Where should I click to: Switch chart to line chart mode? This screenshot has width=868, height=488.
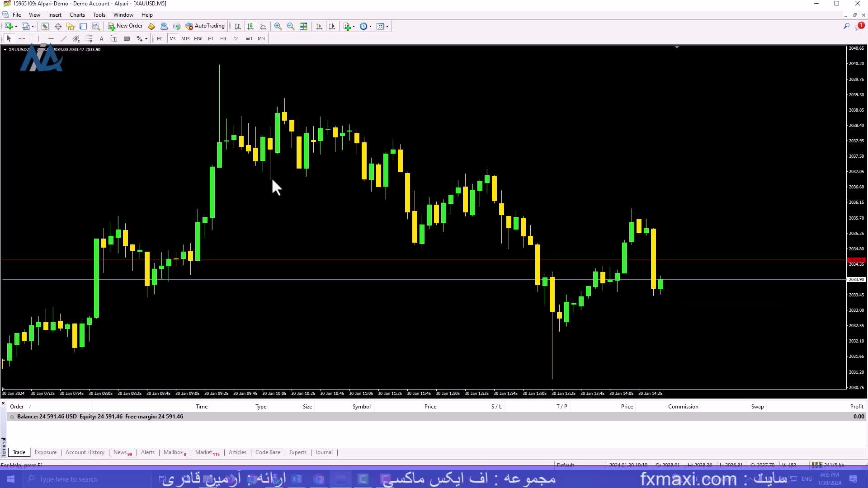pyautogui.click(x=263, y=26)
